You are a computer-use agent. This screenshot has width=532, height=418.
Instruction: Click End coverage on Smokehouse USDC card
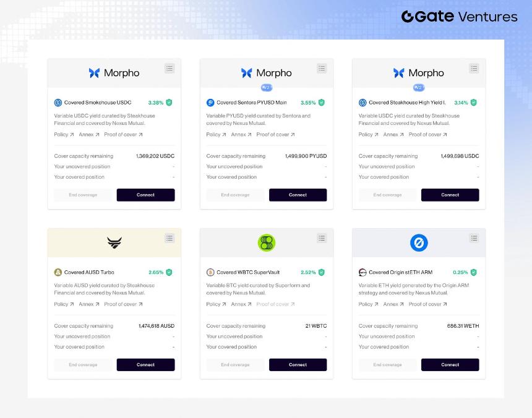point(83,195)
